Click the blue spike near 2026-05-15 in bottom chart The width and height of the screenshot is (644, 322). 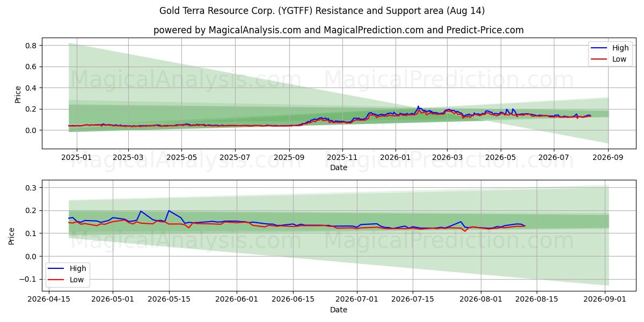click(x=169, y=210)
